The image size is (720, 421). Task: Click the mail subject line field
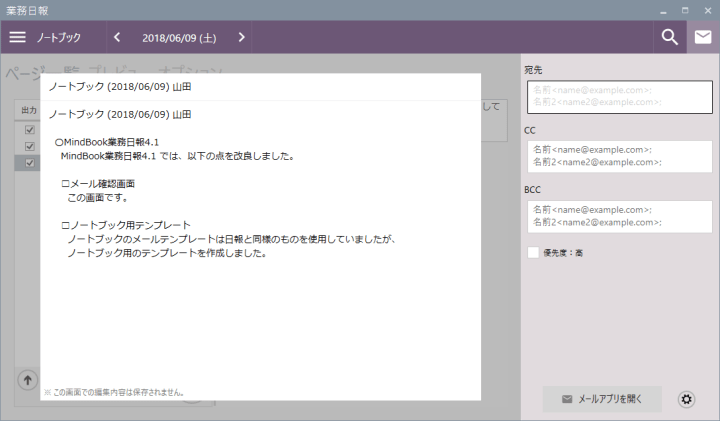pos(260,87)
